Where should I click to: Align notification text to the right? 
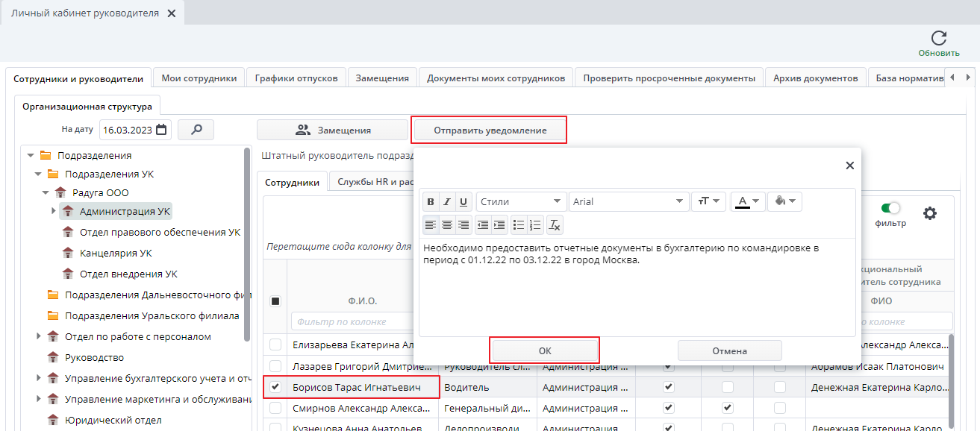pyautogui.click(x=464, y=224)
